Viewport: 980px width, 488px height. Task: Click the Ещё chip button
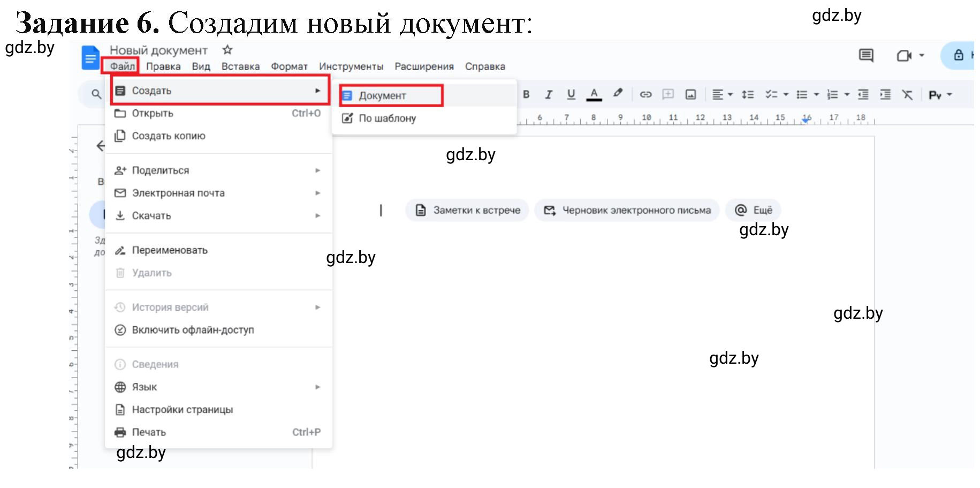point(753,210)
